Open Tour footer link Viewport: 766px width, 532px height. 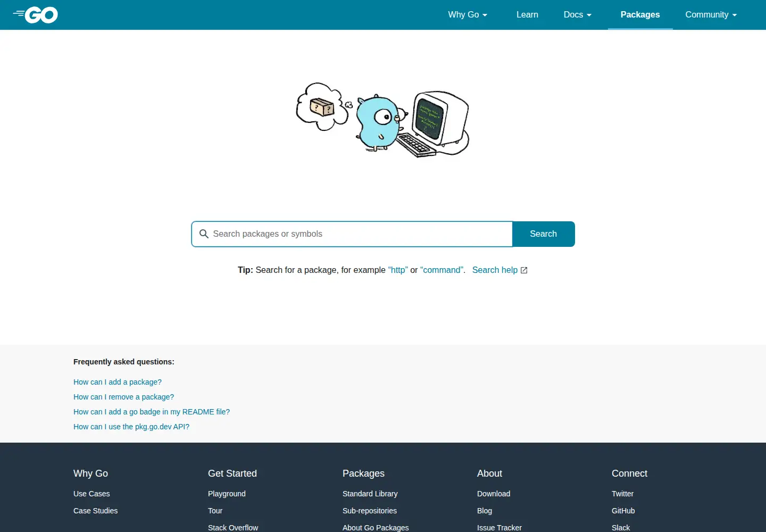point(215,511)
